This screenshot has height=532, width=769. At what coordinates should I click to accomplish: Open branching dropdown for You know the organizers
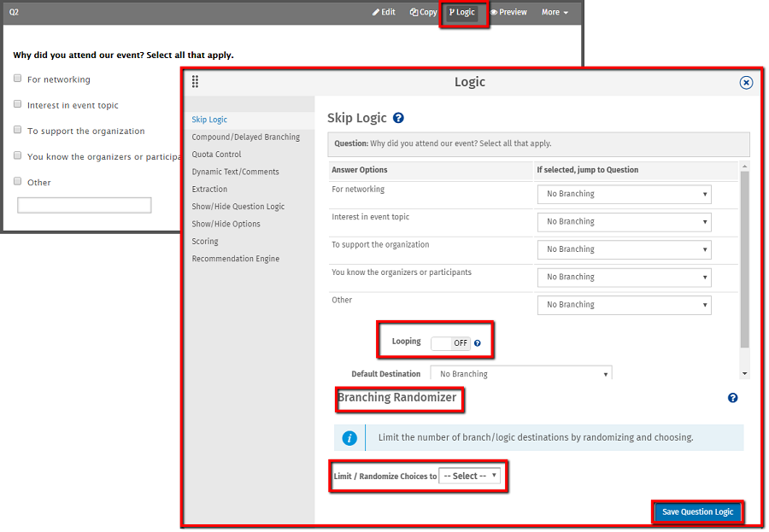pyautogui.click(x=625, y=277)
